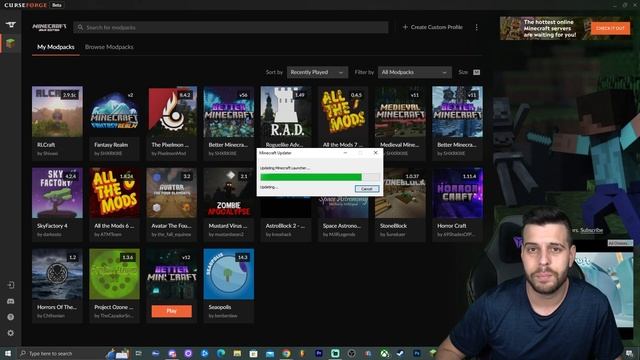The image size is (640, 360).
Task: Switch to the Browse Modpacks tab
Action: (x=109, y=47)
